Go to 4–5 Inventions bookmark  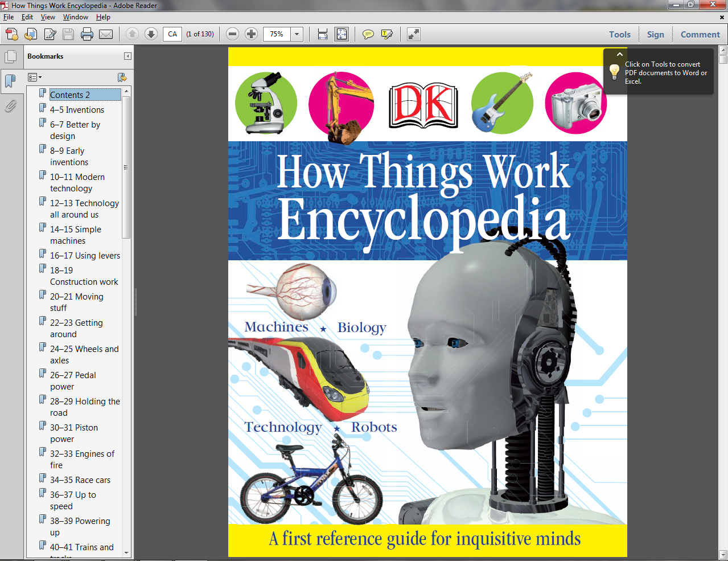pyautogui.click(x=77, y=109)
